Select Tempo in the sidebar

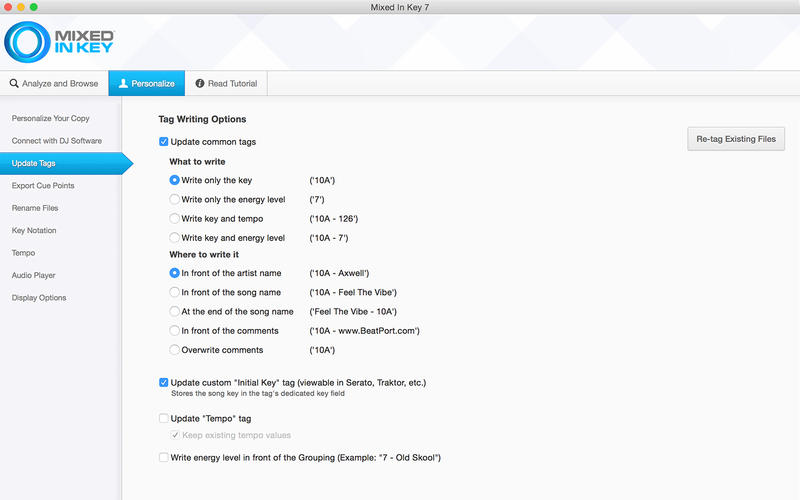23,253
